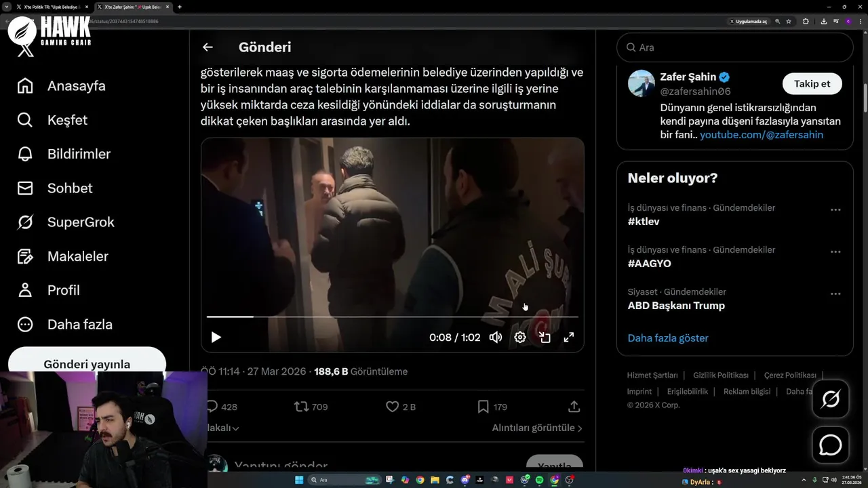Toggle picture-in-picture on video
This screenshot has width=868, height=488.
tap(545, 337)
